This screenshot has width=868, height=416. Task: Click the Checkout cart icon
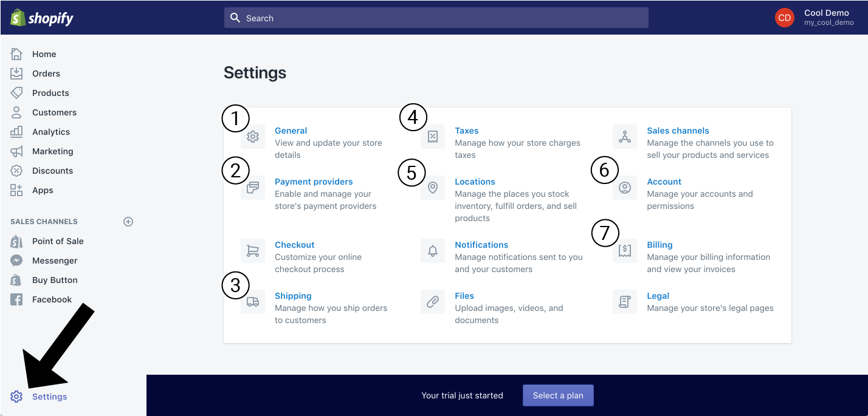tap(253, 251)
